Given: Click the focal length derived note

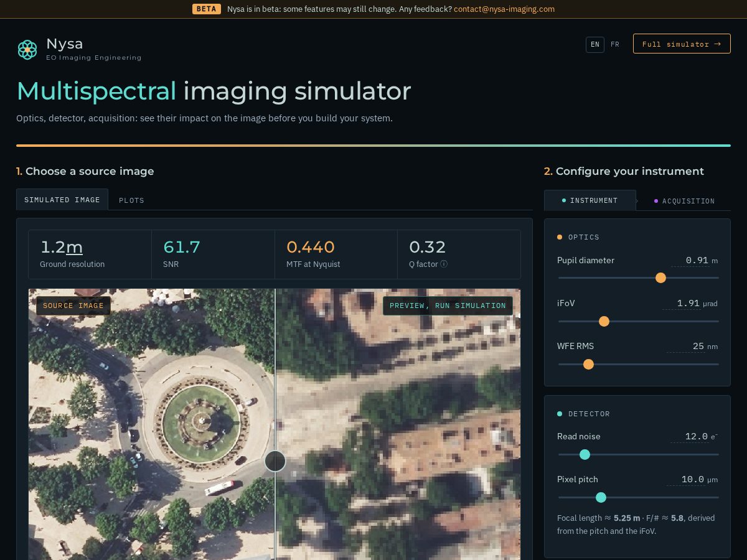Looking at the screenshot, I should [x=636, y=525].
